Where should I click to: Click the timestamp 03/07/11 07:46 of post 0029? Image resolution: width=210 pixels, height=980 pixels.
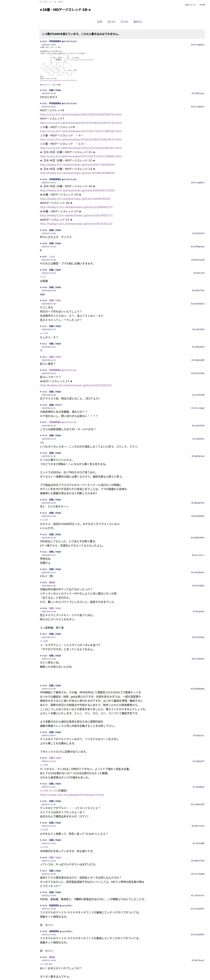tap(48, 689)
